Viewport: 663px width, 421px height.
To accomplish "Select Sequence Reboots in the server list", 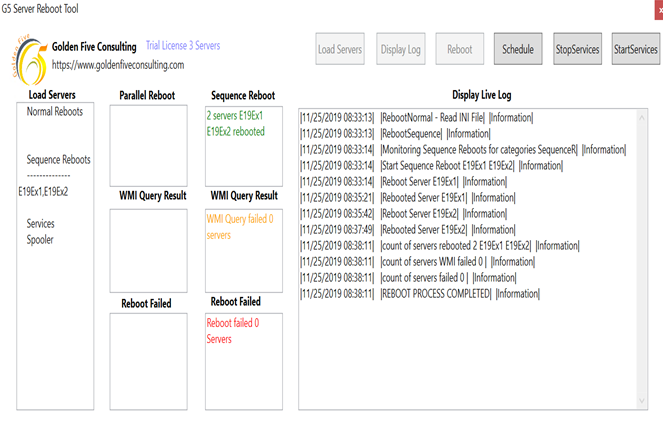I will [58, 159].
